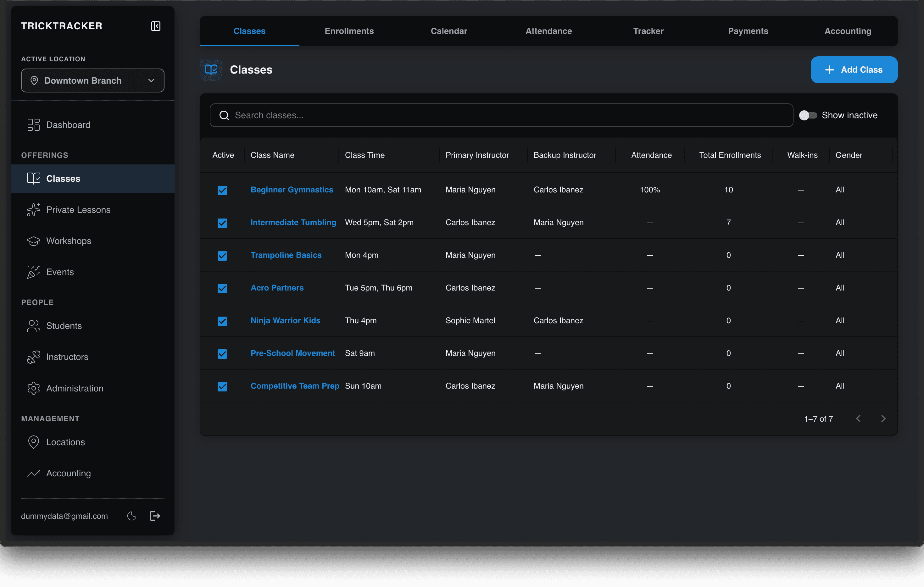The width and height of the screenshot is (924, 587).
Task: Switch to the Tracker tab
Action: (x=648, y=31)
